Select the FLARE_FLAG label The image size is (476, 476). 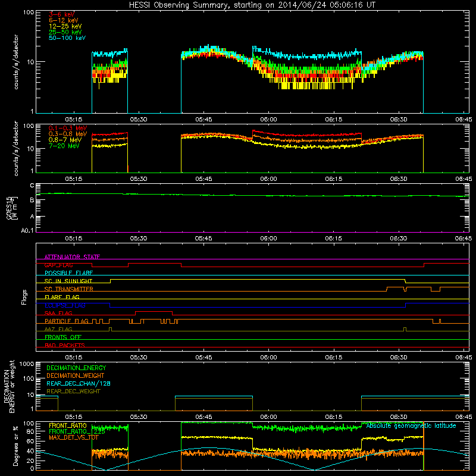pos(62,297)
